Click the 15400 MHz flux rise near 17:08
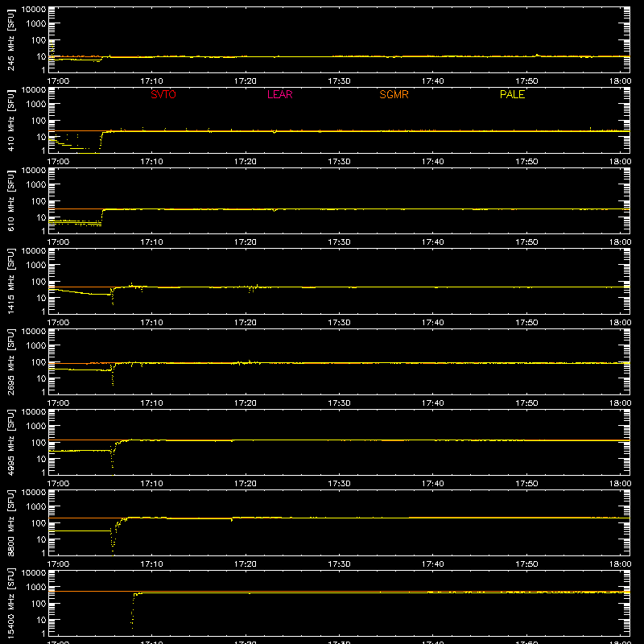The height and width of the screenshot is (644, 644). coord(133,610)
